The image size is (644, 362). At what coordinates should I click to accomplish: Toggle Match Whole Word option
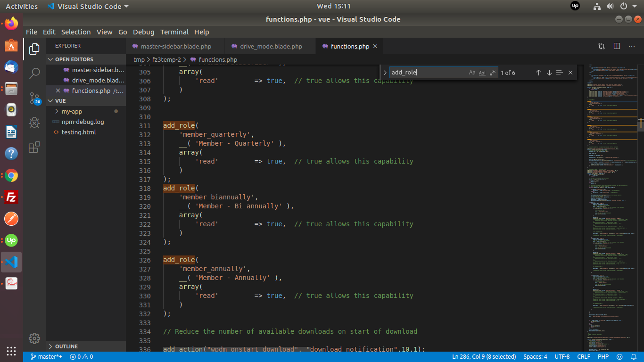(x=482, y=73)
